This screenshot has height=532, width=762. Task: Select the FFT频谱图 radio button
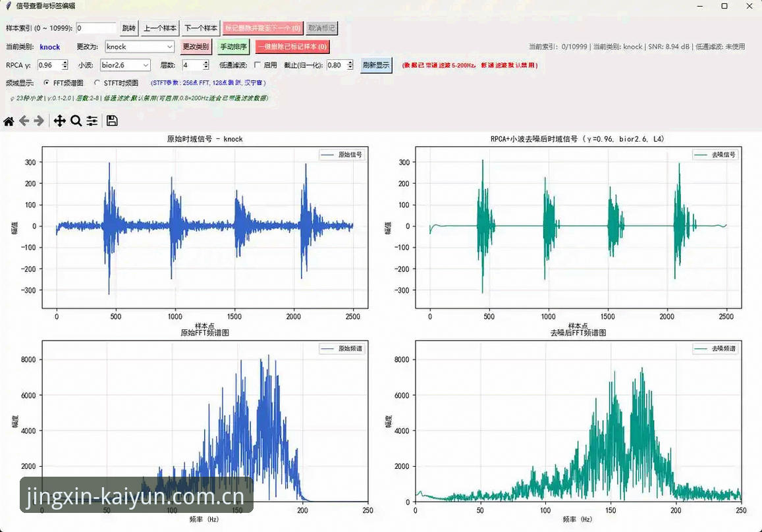click(47, 83)
